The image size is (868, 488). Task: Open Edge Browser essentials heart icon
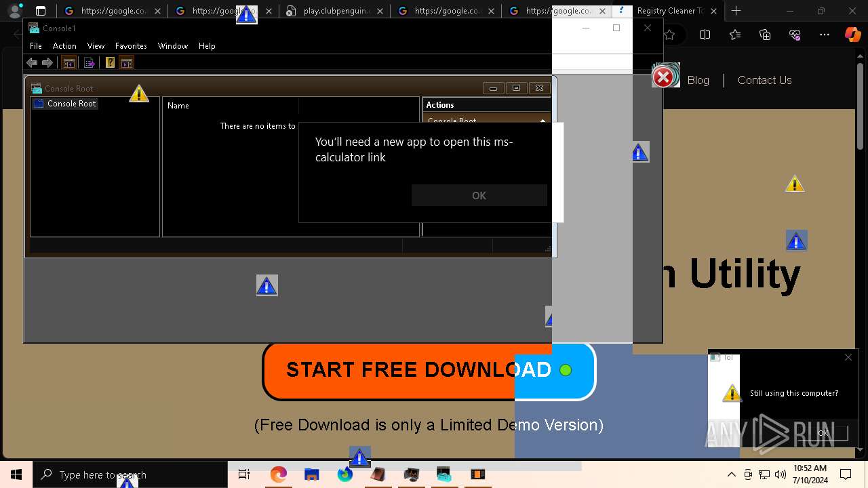tap(795, 35)
